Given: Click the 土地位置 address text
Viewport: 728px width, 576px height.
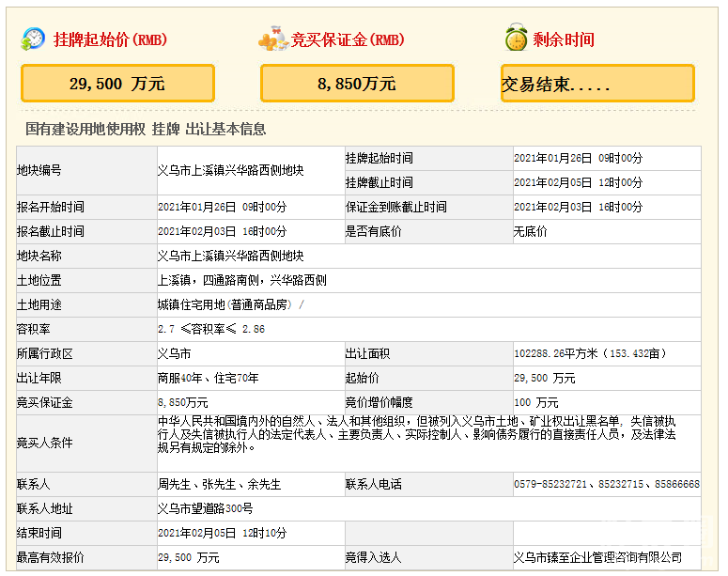Looking at the screenshot, I should (x=242, y=280).
